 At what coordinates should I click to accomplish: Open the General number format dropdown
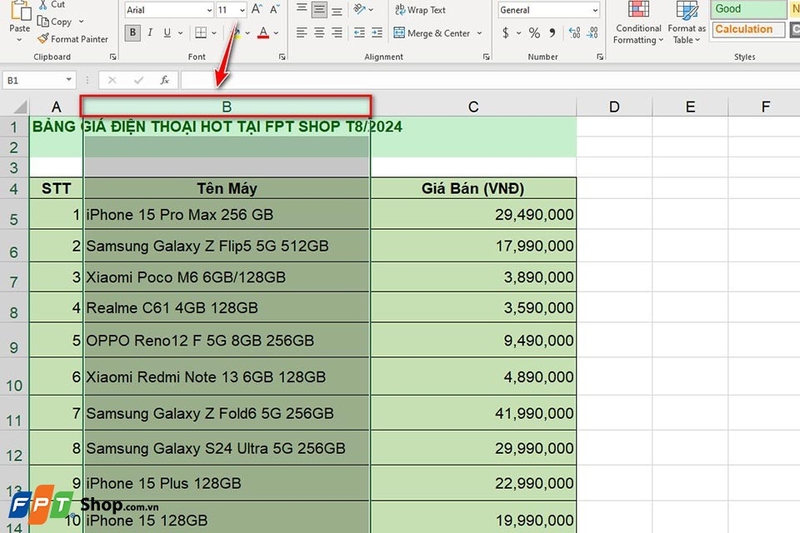pyautogui.click(x=595, y=10)
